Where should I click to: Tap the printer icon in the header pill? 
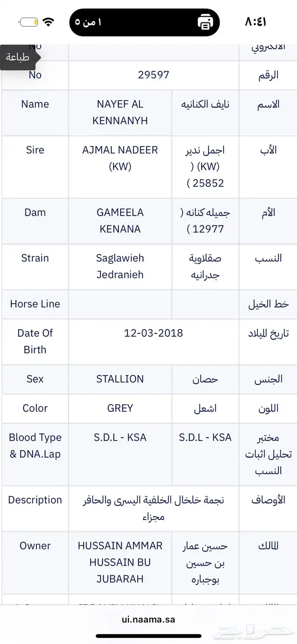coord(205,22)
